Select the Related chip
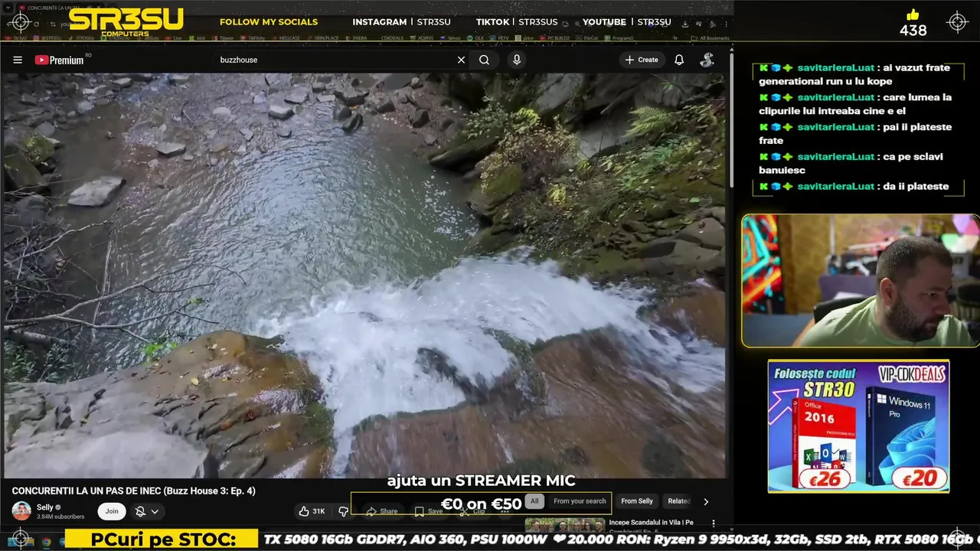 [679, 501]
